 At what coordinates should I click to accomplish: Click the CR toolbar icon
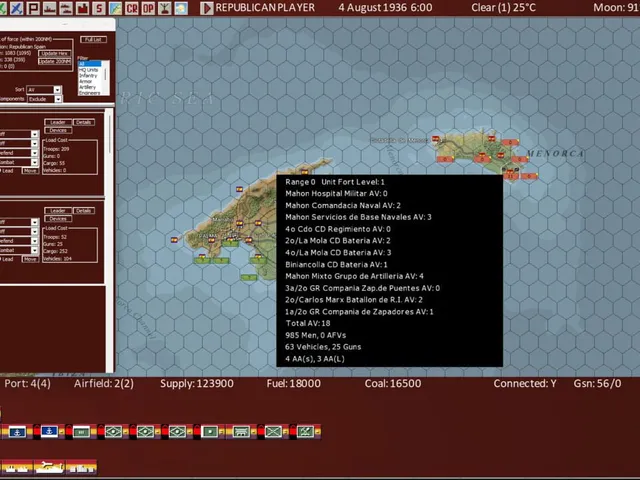131,8
